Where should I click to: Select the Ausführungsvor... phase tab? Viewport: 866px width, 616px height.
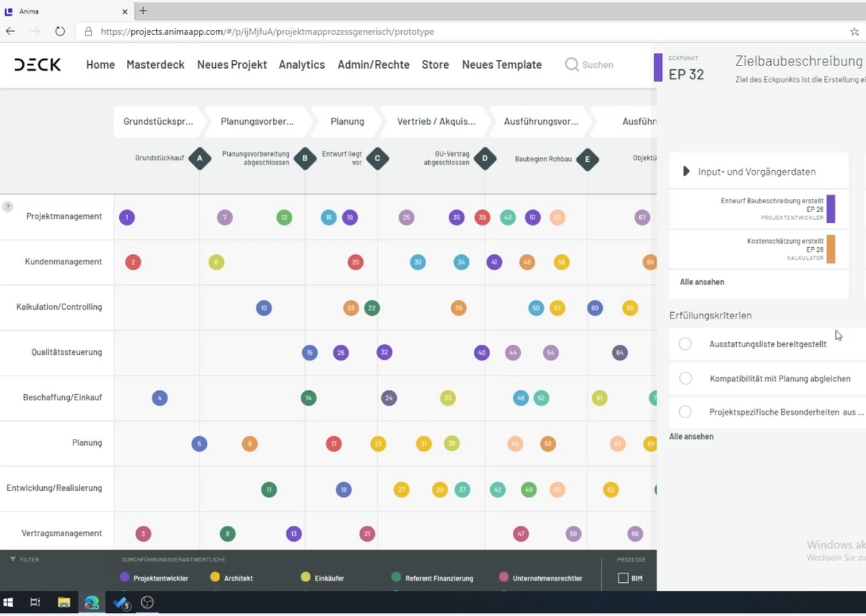541,122
